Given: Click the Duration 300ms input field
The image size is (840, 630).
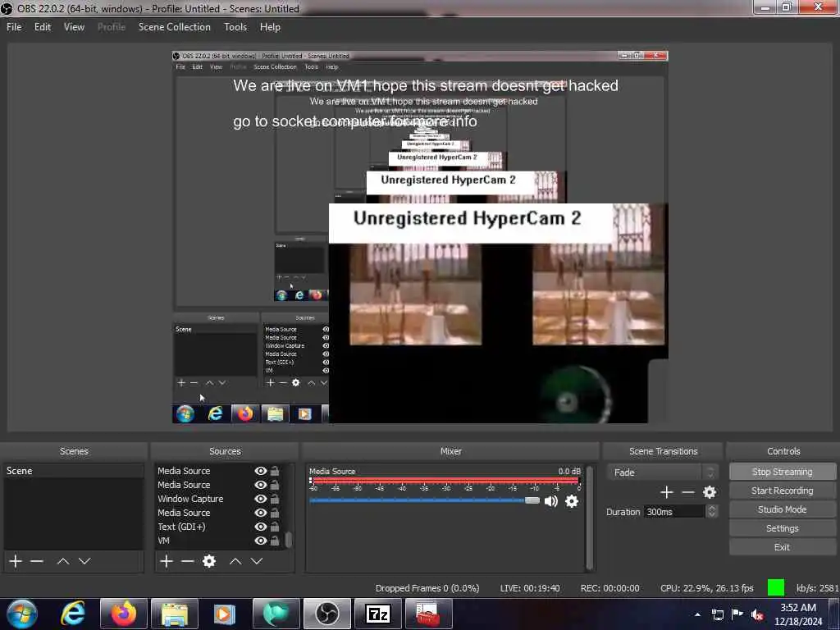Looking at the screenshot, I should [x=674, y=512].
